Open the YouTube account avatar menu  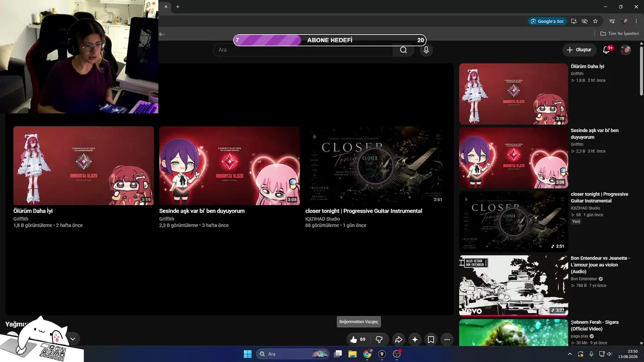(x=625, y=50)
